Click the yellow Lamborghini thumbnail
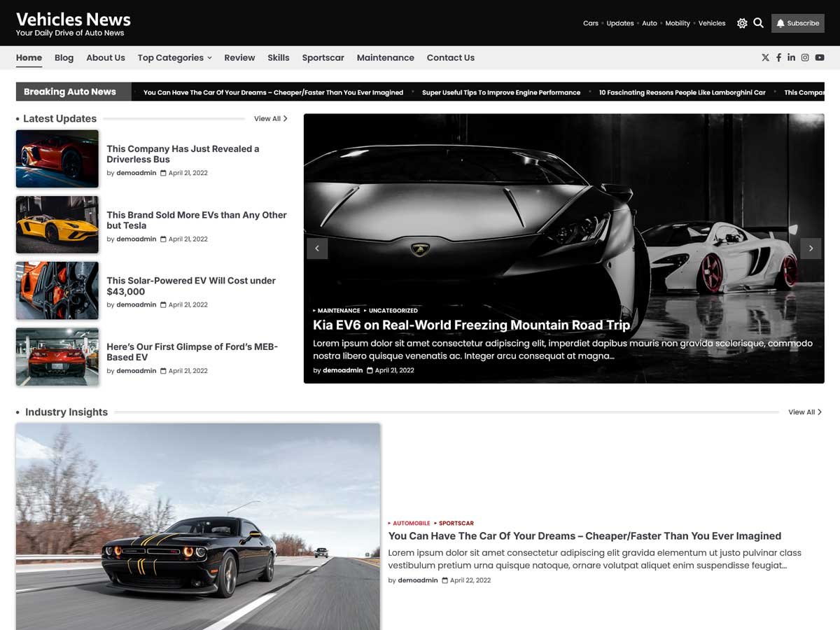The image size is (840, 630). [x=57, y=225]
